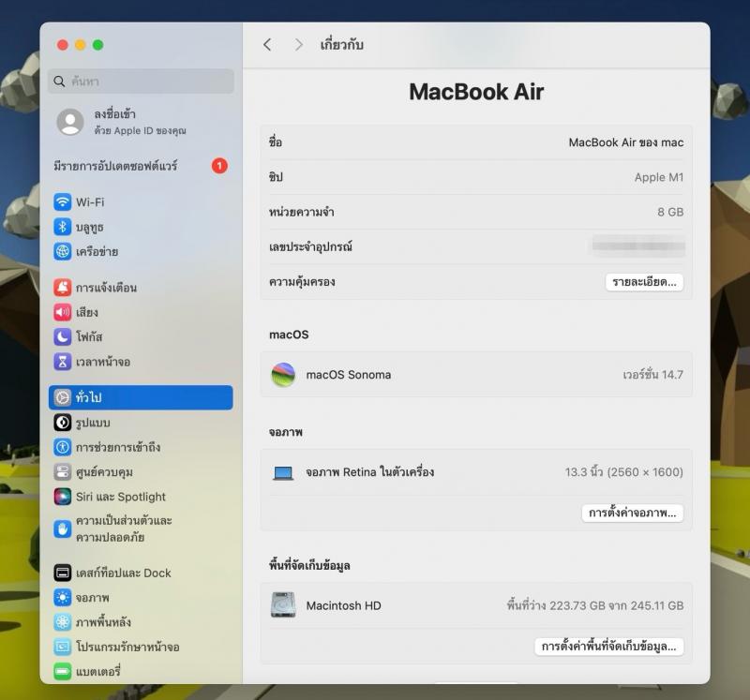This screenshot has height=700, width=750.
Task: Click the "ความคุ้มครอง" coverage label
Action: pos(302,282)
